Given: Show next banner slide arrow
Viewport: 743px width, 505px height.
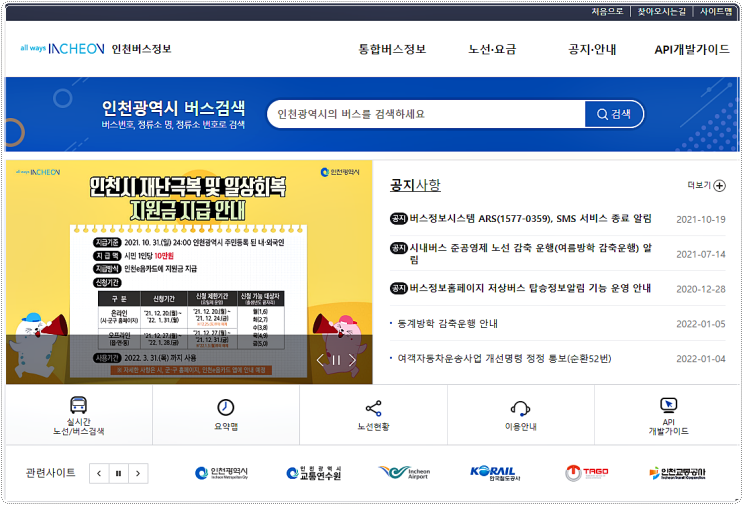Looking at the screenshot, I should click(x=352, y=360).
